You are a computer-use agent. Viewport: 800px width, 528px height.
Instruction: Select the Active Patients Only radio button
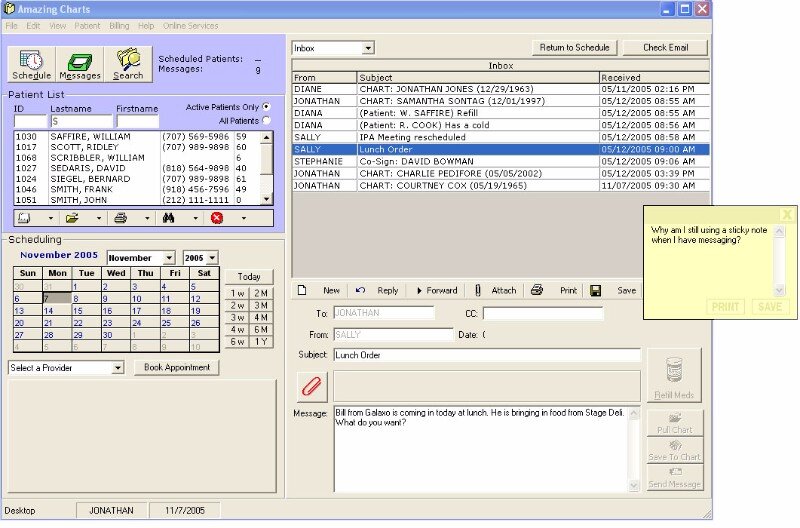click(266, 107)
